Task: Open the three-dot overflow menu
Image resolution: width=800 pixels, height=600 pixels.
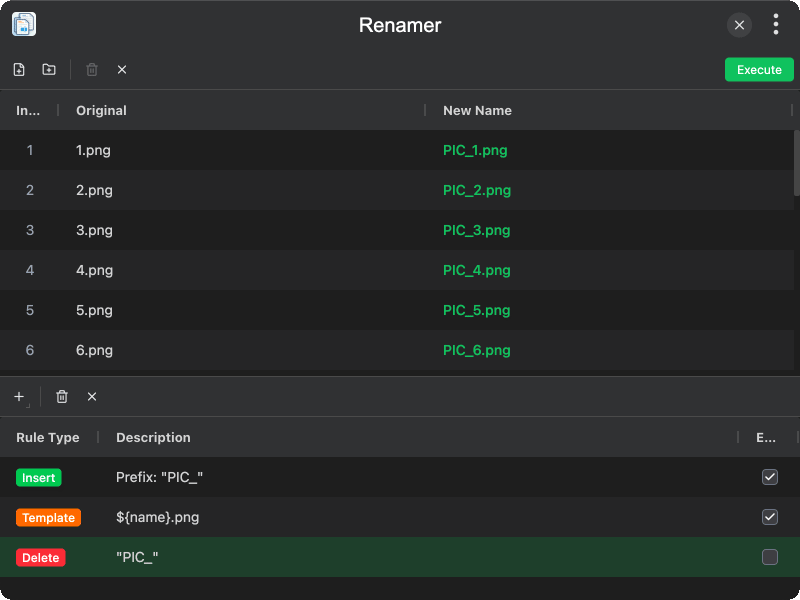Action: coord(776,24)
